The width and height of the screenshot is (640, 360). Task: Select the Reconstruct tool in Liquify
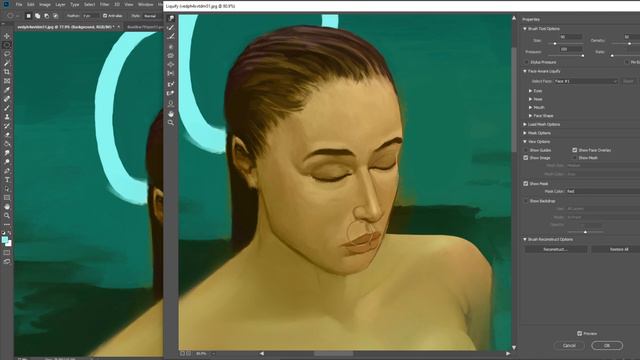(x=171, y=28)
